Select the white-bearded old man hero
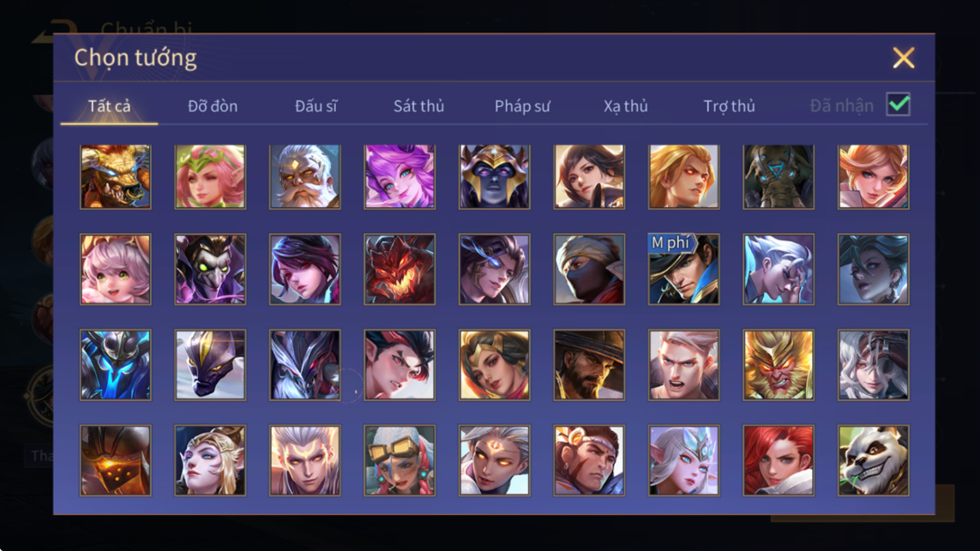980x551 pixels. (x=305, y=177)
